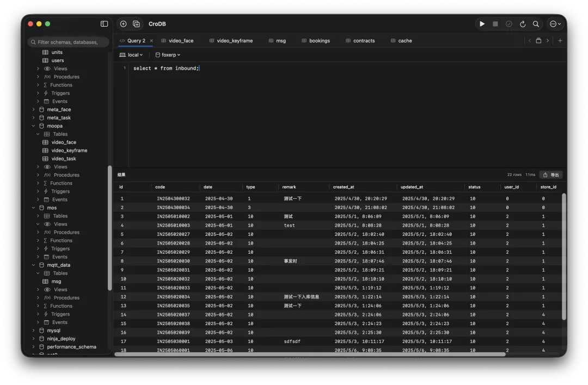The height and width of the screenshot is (385, 588).
Task: Expand the mysql database node
Action: (33, 331)
